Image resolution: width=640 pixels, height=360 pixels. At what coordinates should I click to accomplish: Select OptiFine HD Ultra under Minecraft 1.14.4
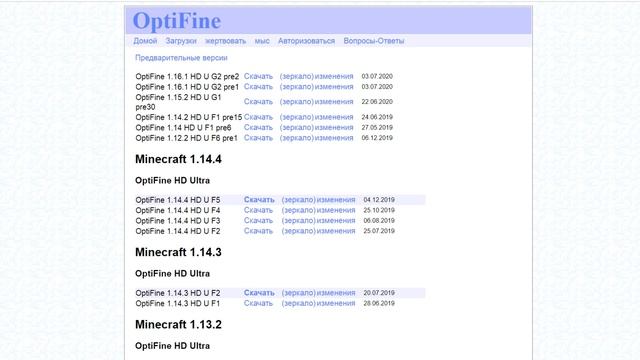pyautogui.click(x=172, y=180)
